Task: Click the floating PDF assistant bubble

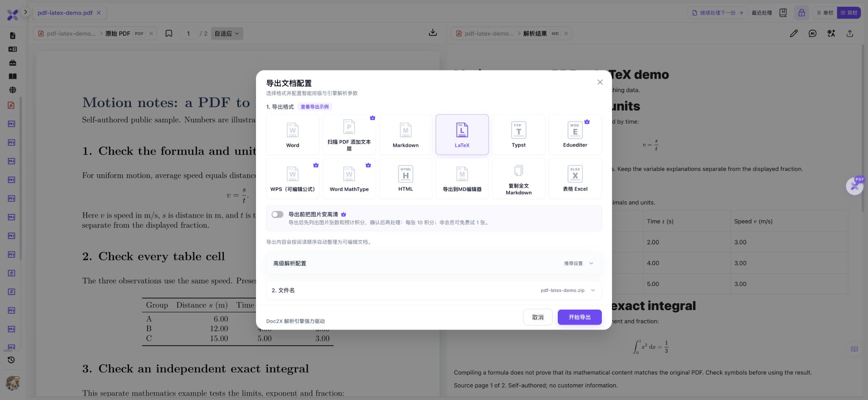Action: pos(854,186)
